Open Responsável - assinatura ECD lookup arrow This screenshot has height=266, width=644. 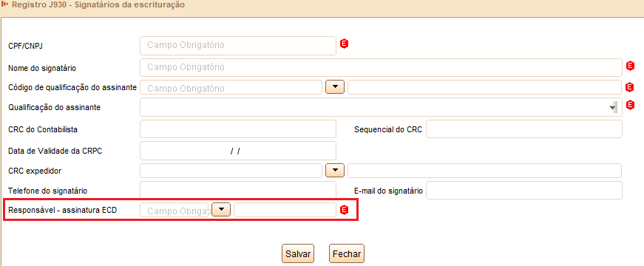(x=221, y=210)
